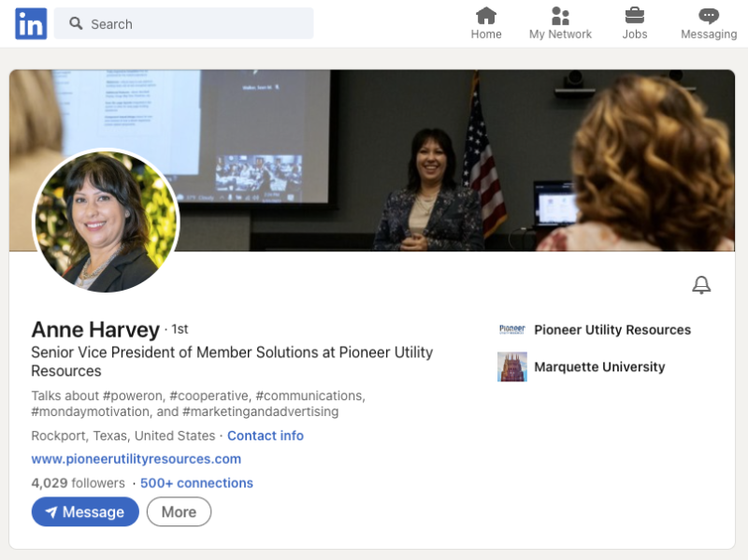Image resolution: width=748 pixels, height=560 pixels.
Task: Click the LinkedIn logo icon
Action: coord(31,23)
